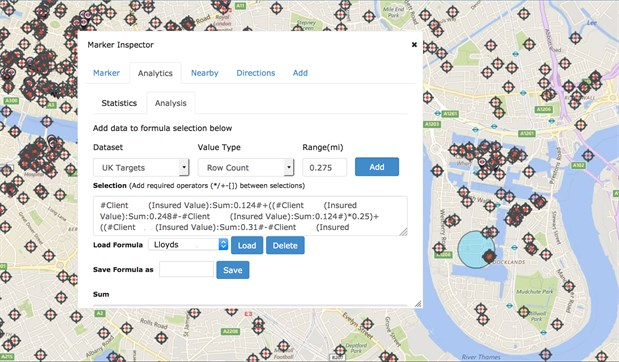The width and height of the screenshot is (619, 362).
Task: Click the River Thames label on the map
Action: 481,357
